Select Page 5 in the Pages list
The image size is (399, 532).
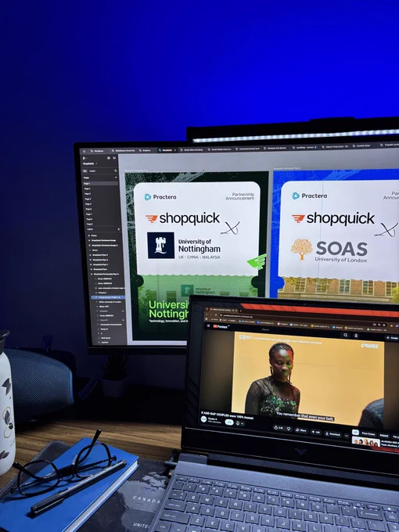click(x=88, y=204)
